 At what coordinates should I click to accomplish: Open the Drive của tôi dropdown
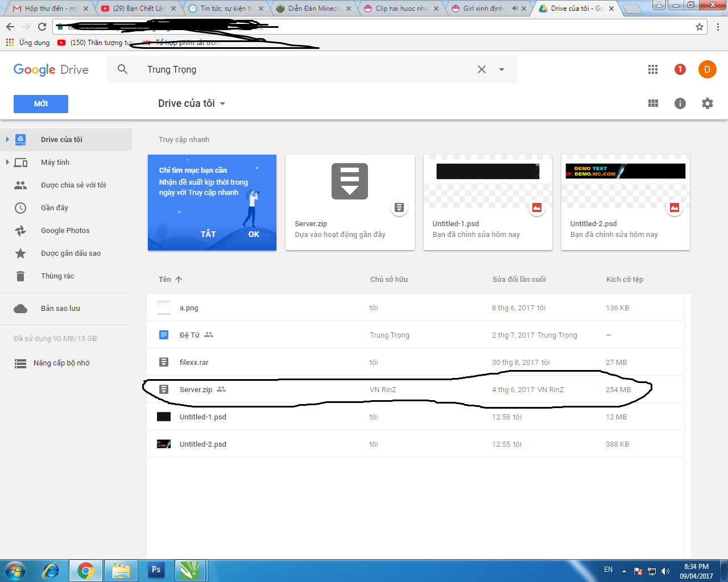pos(192,103)
